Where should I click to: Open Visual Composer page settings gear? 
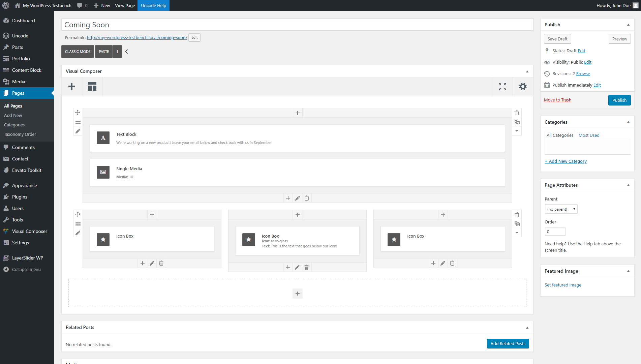coord(523,87)
